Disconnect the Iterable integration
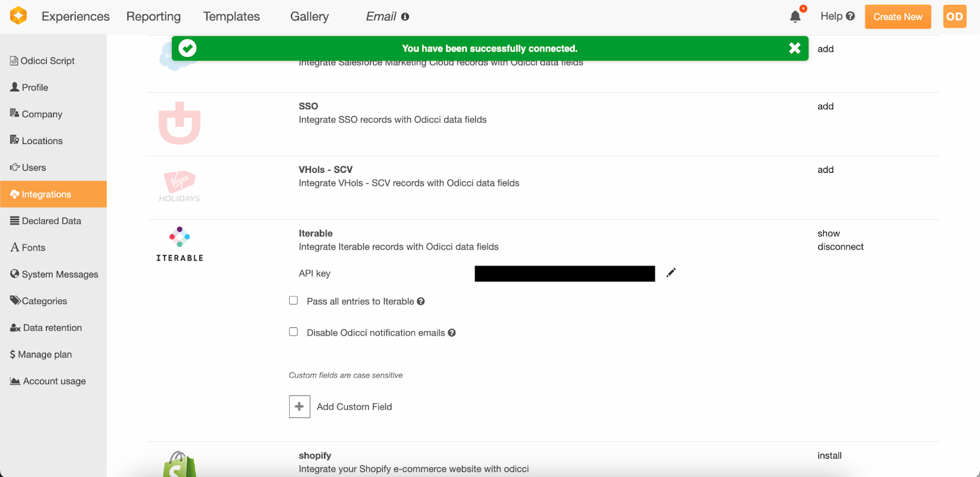The height and width of the screenshot is (477, 980). coord(840,246)
